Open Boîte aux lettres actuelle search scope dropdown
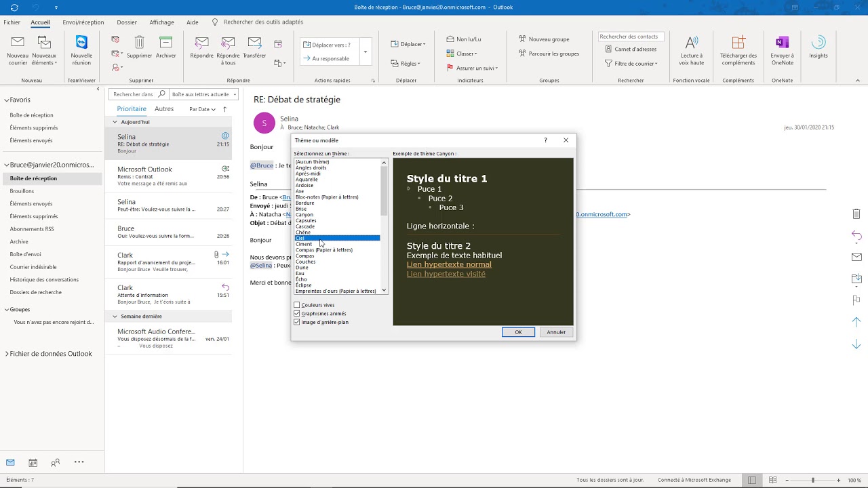This screenshot has height=488, width=868. tap(203, 94)
